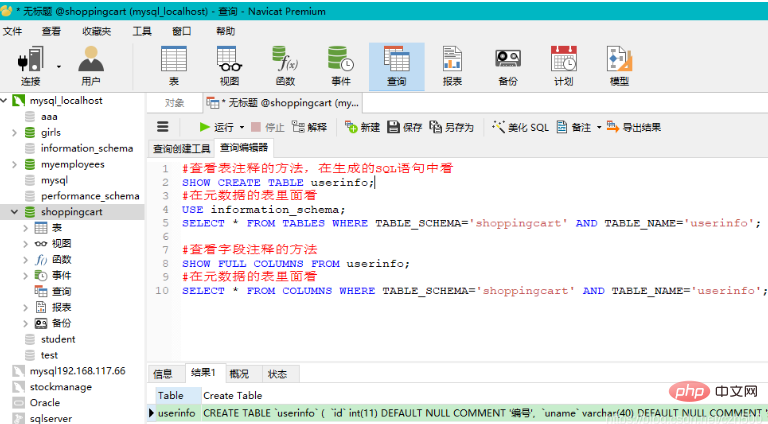Viewport: 768px width, 424px height.
Task: Run the query with the 运行 button
Action: point(216,127)
